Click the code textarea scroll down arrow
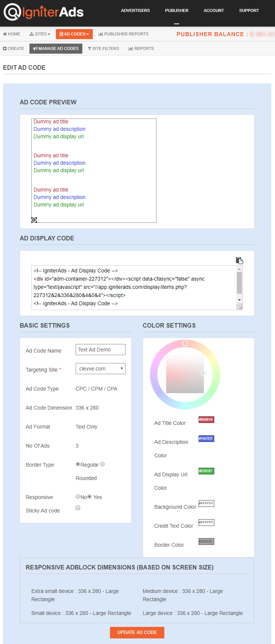Screen dimensions: 275x644 240,300
